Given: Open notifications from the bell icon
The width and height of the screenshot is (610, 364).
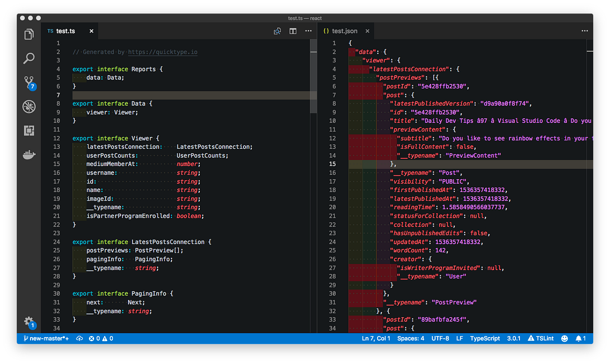Looking at the screenshot, I should point(579,338).
